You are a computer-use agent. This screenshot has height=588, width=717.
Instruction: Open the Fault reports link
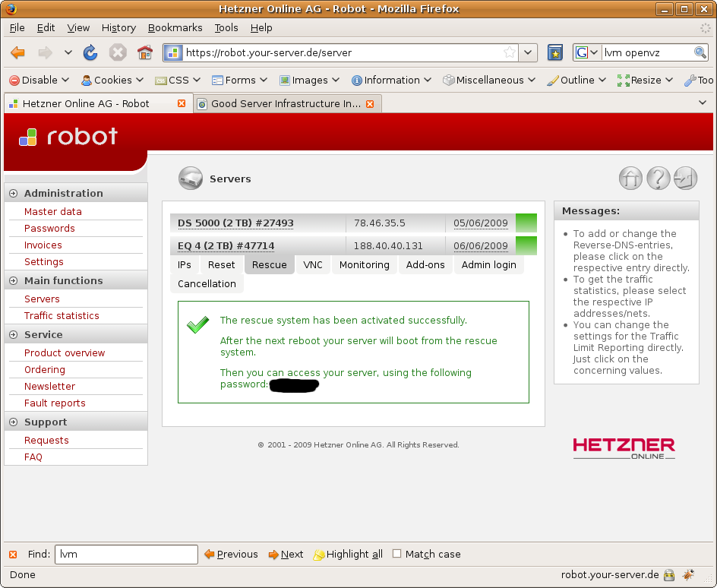coord(55,403)
